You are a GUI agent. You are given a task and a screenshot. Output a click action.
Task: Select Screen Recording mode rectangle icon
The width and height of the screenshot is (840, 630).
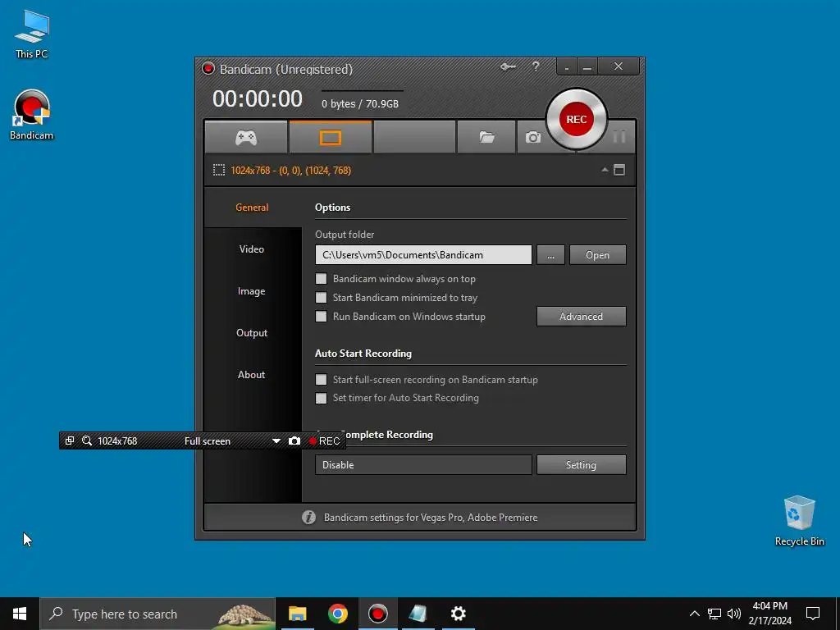pos(331,138)
